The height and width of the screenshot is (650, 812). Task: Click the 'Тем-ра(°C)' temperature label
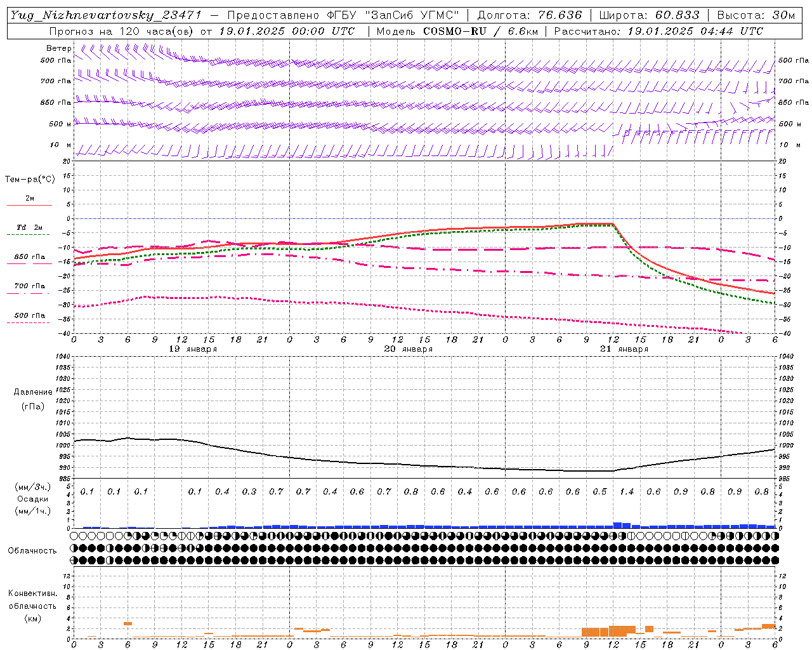[30, 180]
